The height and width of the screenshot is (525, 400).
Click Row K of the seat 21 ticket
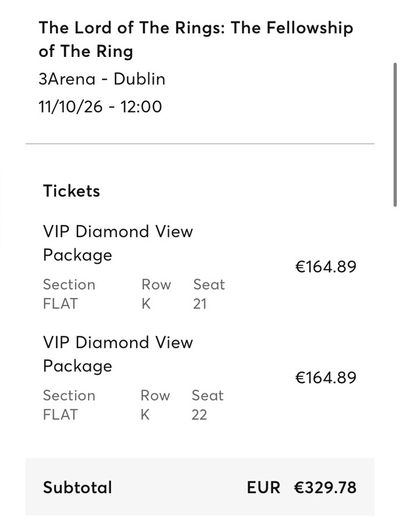tap(146, 304)
